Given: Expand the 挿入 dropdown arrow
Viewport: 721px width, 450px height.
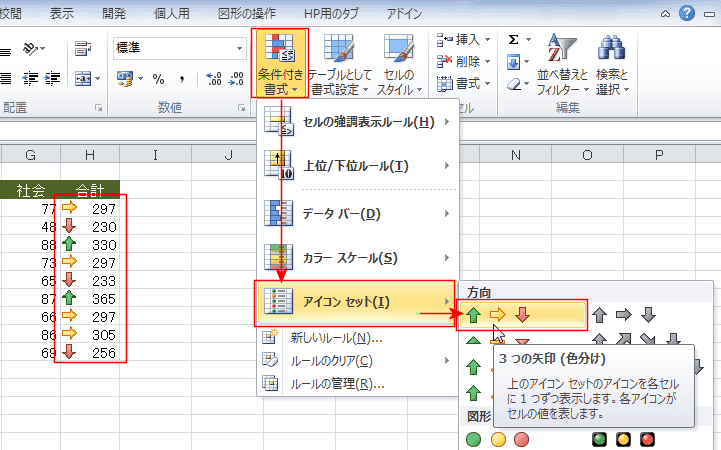Looking at the screenshot, I should [x=487, y=40].
